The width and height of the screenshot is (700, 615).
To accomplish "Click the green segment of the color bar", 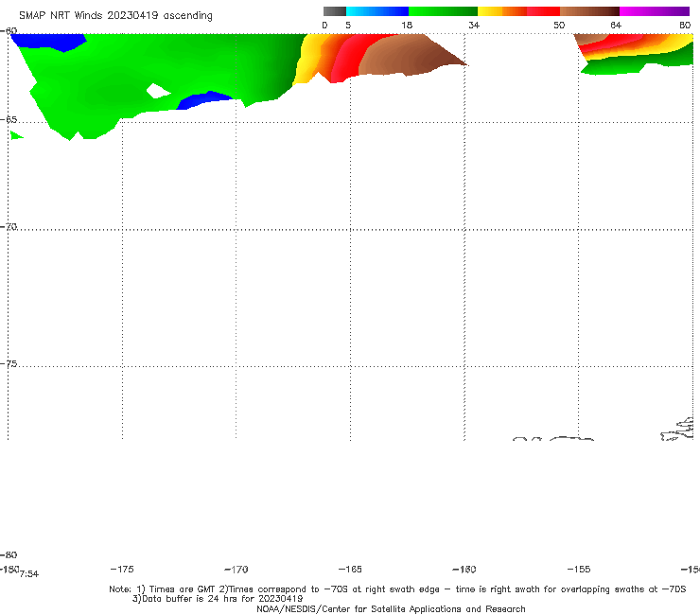I will (x=443, y=11).
